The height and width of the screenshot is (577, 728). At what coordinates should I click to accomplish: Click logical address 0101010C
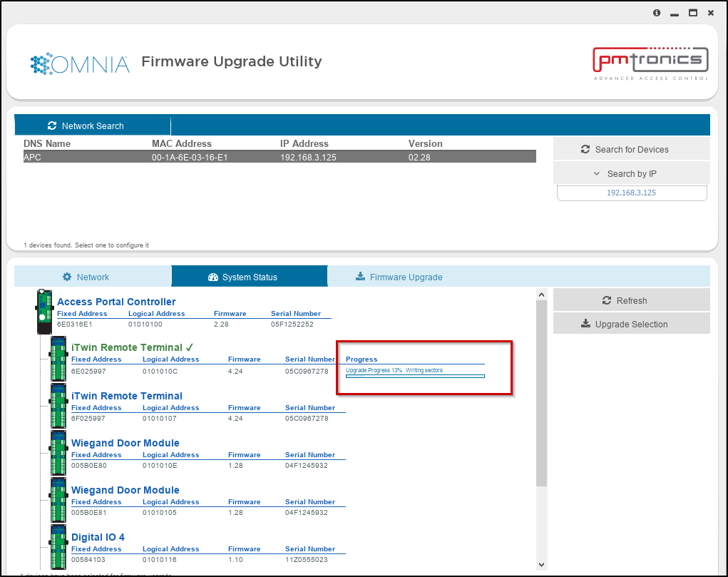coord(160,371)
